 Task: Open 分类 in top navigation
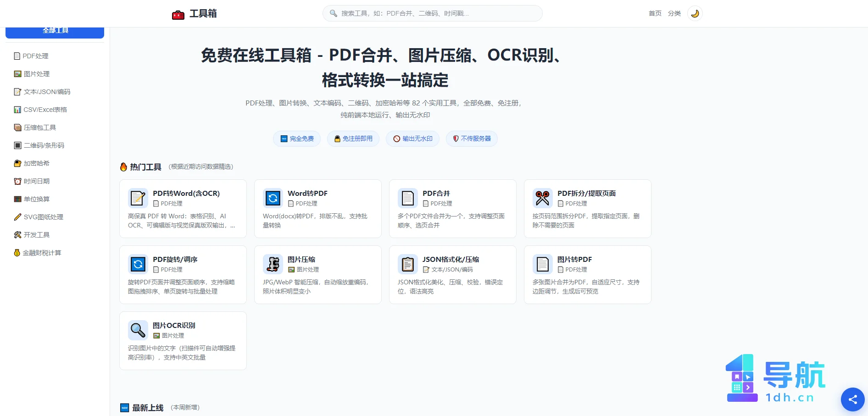tap(674, 13)
